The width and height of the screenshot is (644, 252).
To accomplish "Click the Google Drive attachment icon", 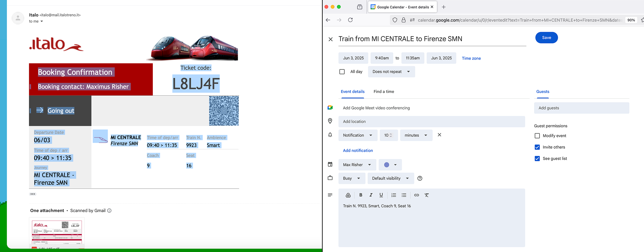I will tap(348, 195).
